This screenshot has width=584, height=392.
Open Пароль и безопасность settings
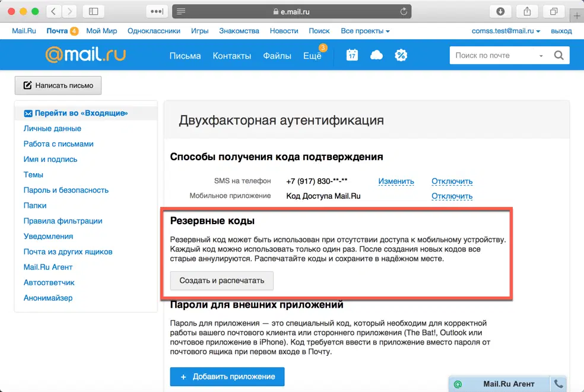click(x=66, y=190)
